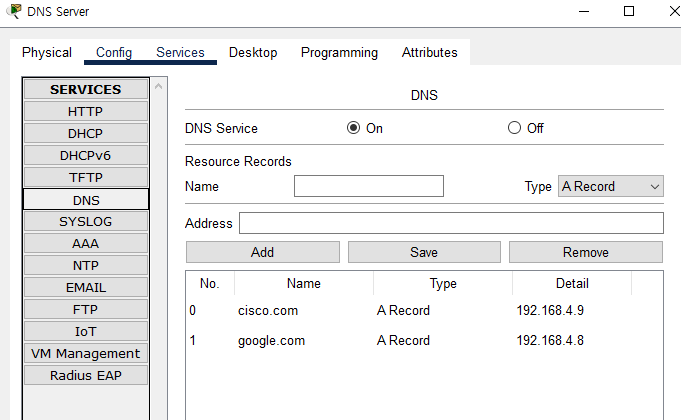Select HTTP in the services list
This screenshot has height=420, width=681.
click(x=86, y=112)
